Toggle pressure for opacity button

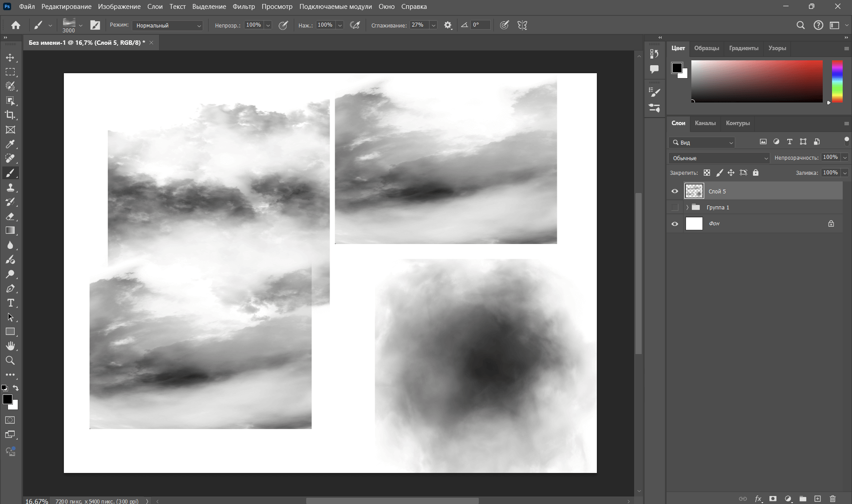(x=283, y=25)
